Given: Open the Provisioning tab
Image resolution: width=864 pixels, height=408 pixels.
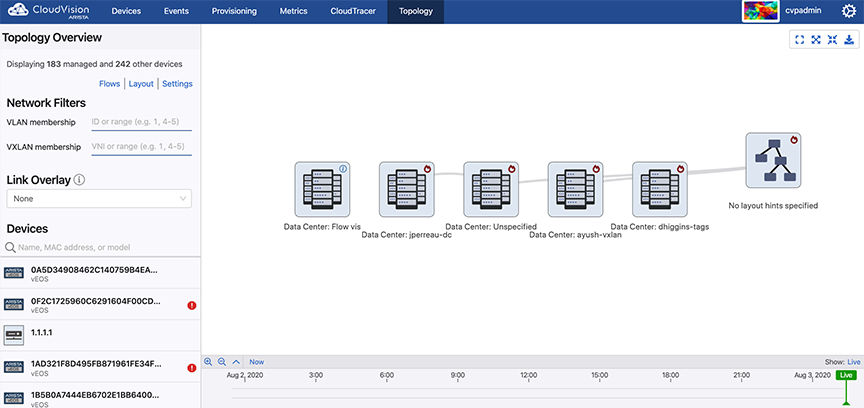Looking at the screenshot, I should [234, 12].
